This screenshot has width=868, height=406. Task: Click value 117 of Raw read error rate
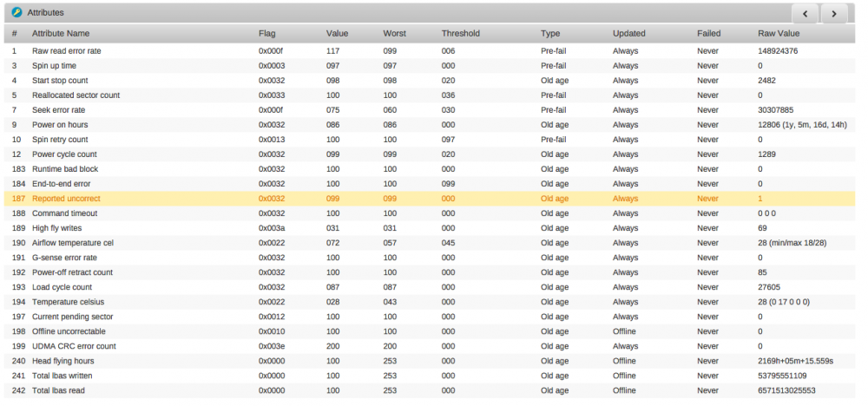tap(332, 51)
